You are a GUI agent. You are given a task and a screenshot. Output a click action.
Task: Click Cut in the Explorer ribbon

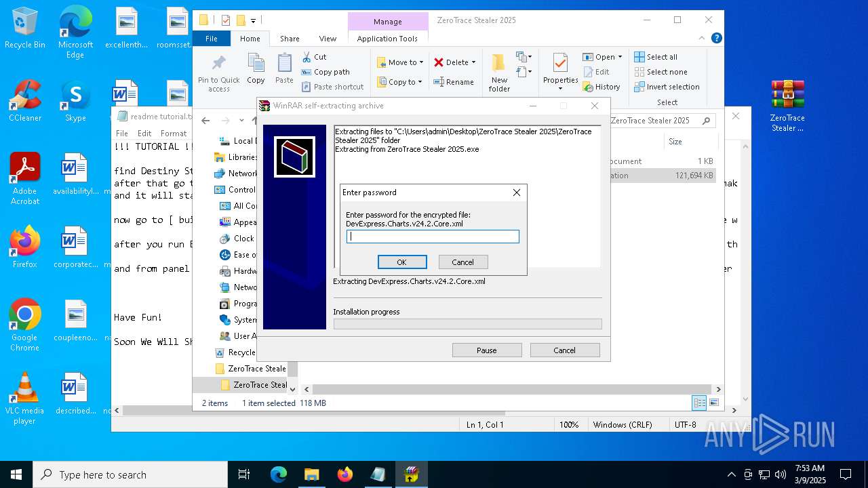(x=314, y=57)
